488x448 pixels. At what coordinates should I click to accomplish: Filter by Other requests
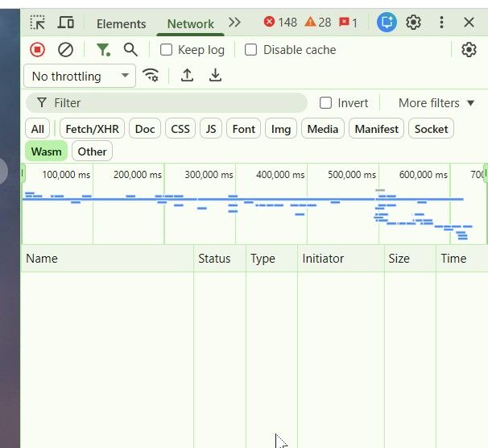[92, 151]
